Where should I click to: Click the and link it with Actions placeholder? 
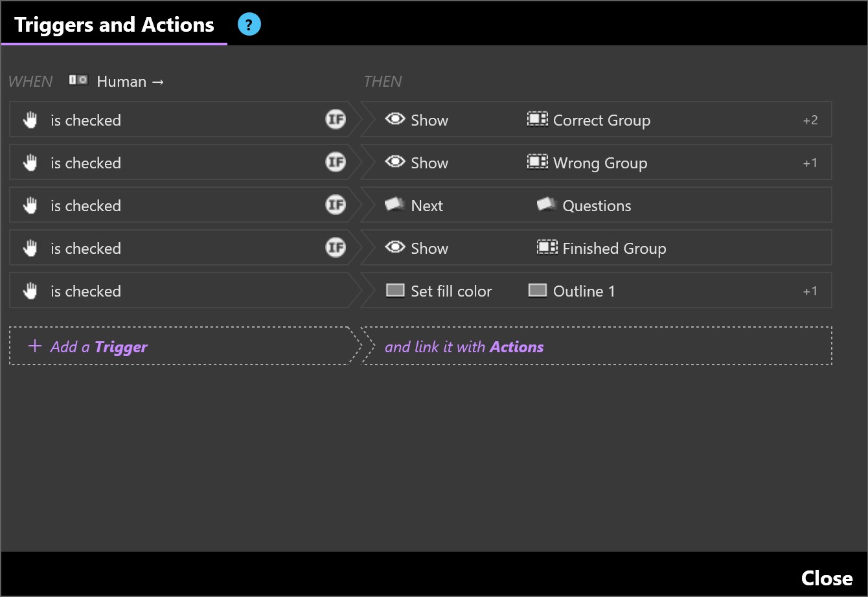point(464,347)
